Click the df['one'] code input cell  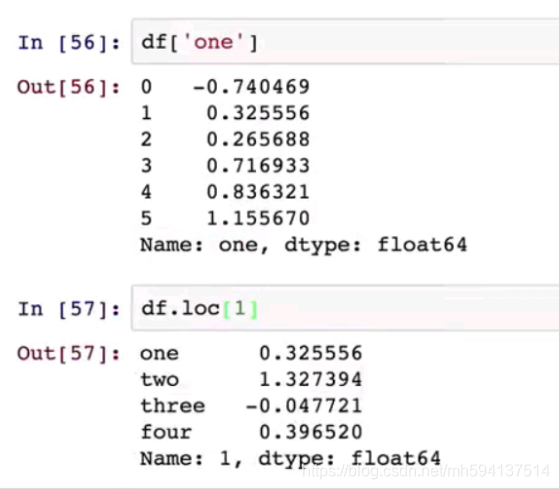[x=345, y=42]
